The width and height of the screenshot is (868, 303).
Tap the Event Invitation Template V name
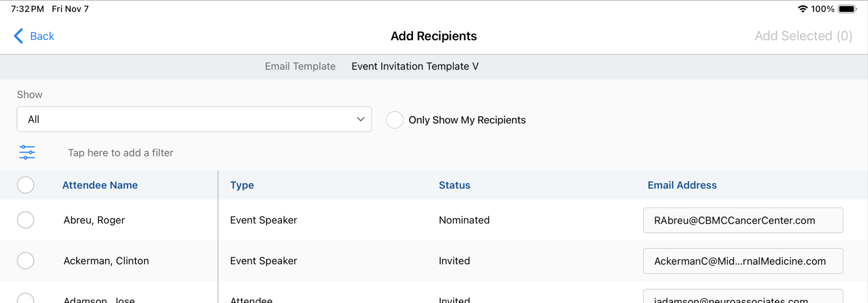click(x=415, y=67)
